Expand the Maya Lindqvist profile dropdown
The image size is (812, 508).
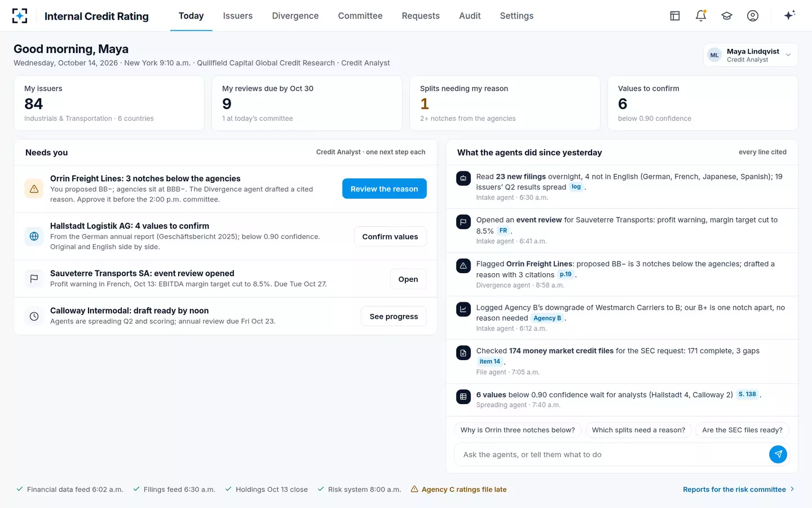tap(751, 55)
